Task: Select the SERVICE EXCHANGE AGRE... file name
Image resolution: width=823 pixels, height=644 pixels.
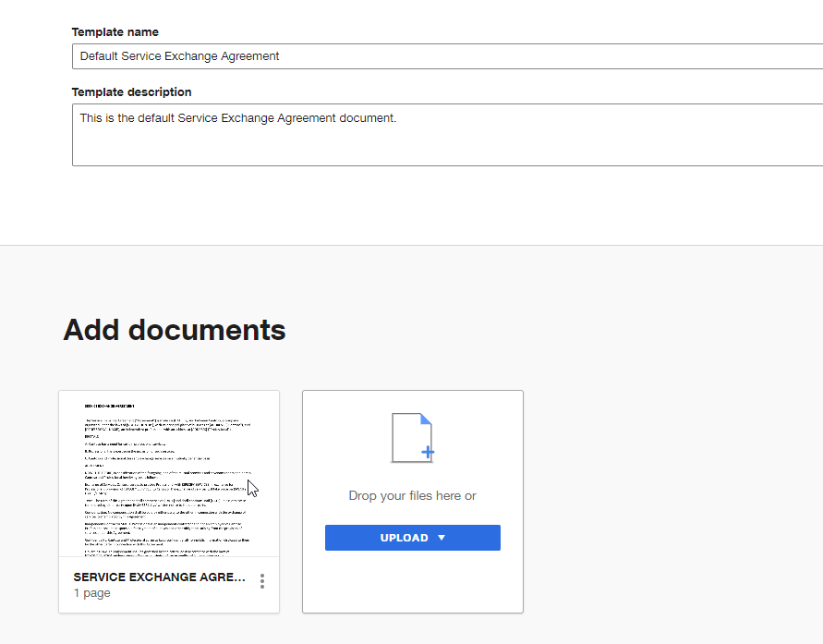Action: pyautogui.click(x=160, y=577)
